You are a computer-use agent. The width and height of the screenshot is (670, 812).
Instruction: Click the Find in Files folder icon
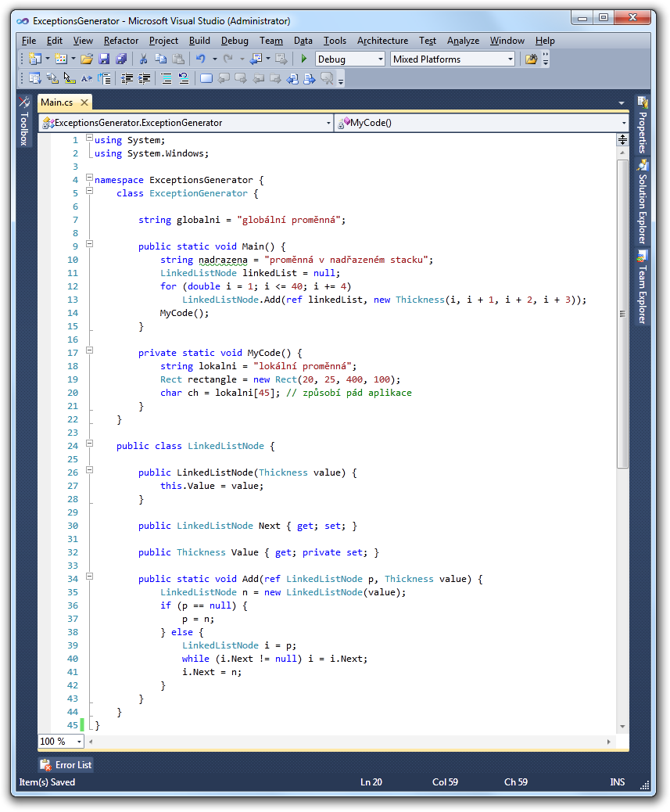pos(531,59)
